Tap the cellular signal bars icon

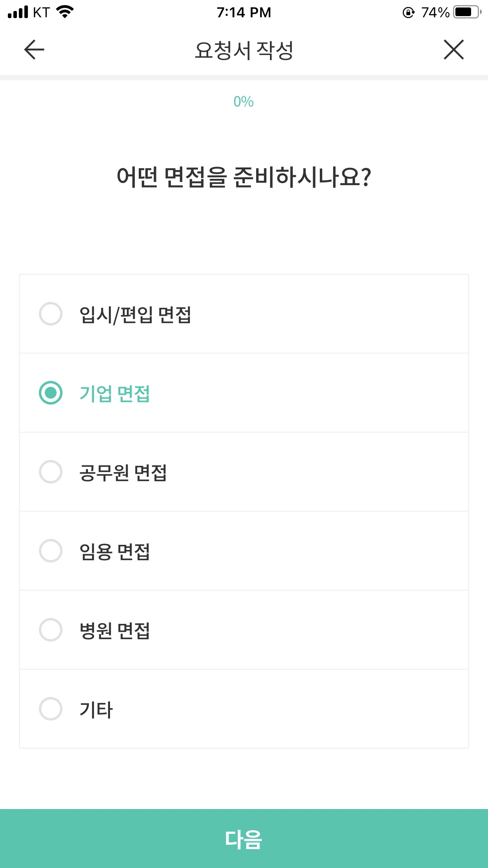[x=18, y=12]
